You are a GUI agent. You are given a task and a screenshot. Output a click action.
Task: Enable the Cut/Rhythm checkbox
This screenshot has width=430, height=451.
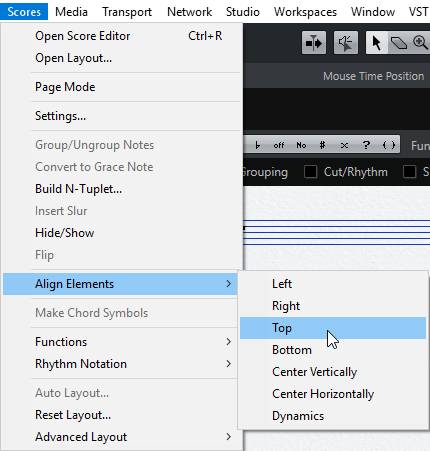point(310,172)
